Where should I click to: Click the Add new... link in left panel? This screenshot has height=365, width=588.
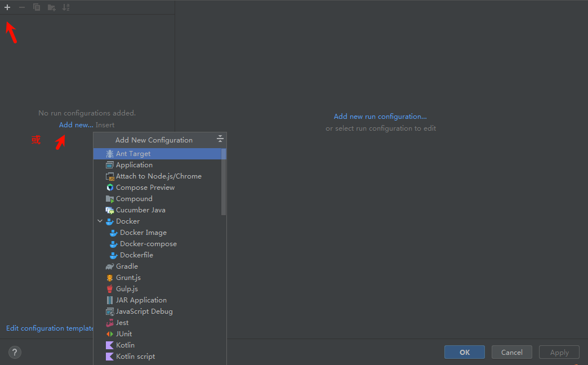(x=76, y=125)
